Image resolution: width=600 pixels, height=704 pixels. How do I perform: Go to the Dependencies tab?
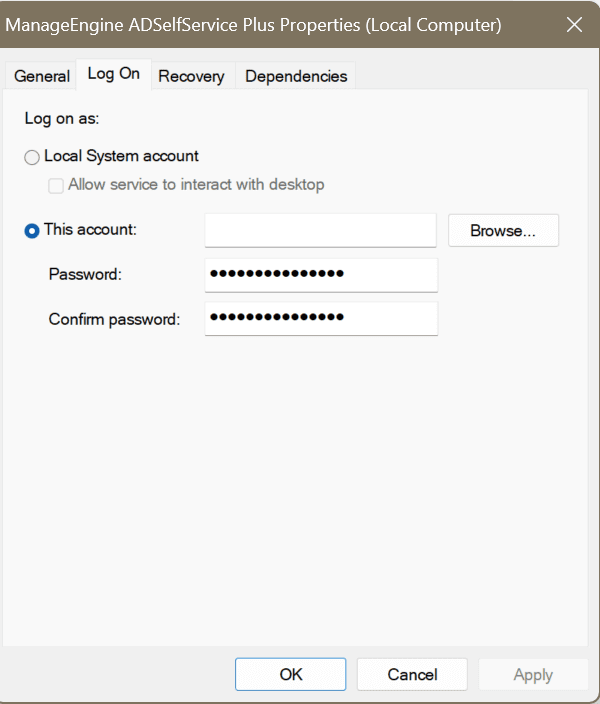click(x=296, y=76)
